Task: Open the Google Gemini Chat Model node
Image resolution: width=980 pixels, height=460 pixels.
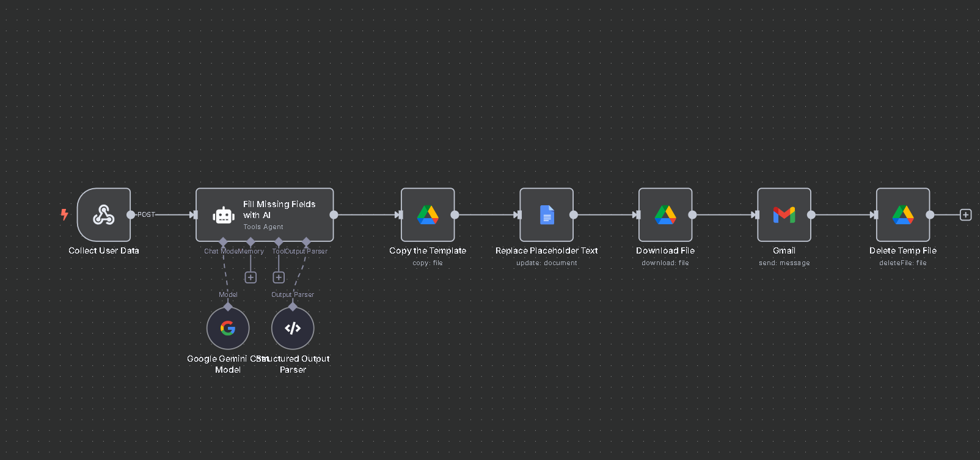Action: click(228, 329)
